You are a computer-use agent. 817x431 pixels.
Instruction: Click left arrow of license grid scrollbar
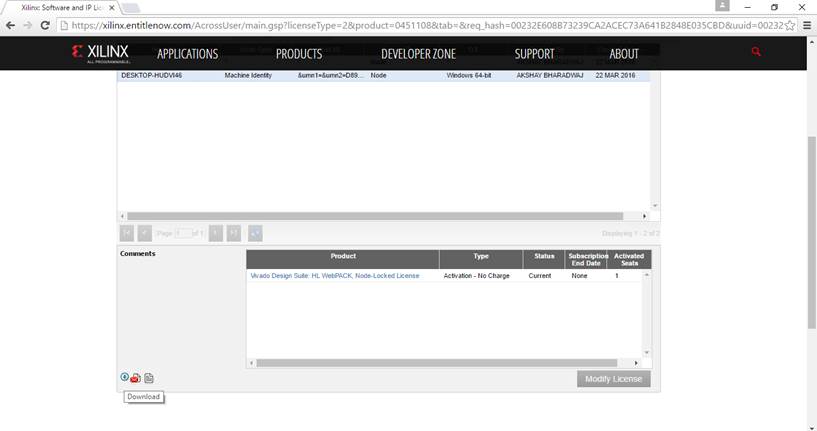pyautogui.click(x=122, y=216)
